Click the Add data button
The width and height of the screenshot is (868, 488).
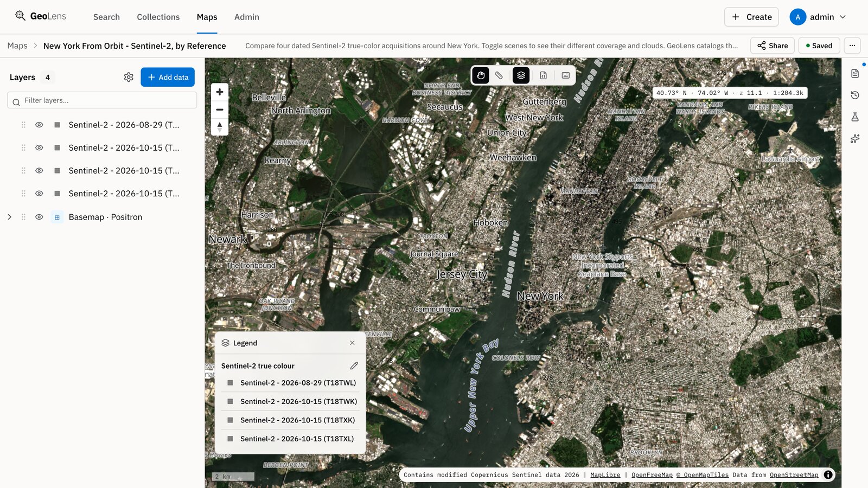point(168,77)
